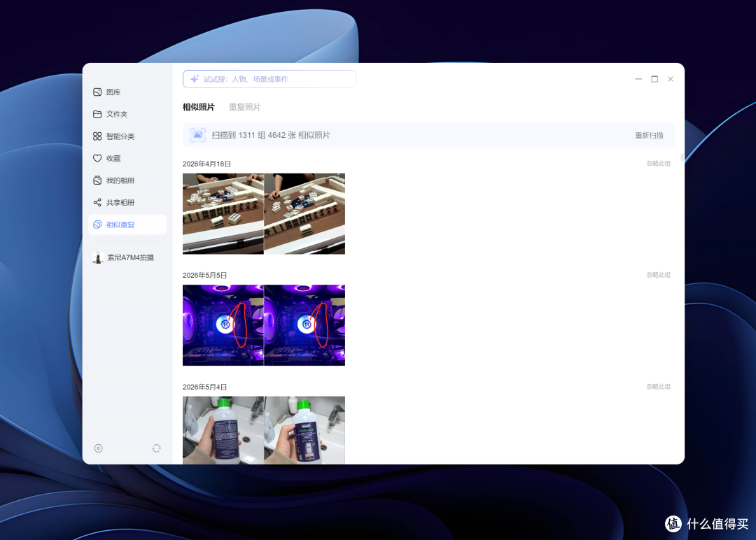Click the 重新扫描 rescan button
Image resolution: width=756 pixels, height=540 pixels.
649,136
